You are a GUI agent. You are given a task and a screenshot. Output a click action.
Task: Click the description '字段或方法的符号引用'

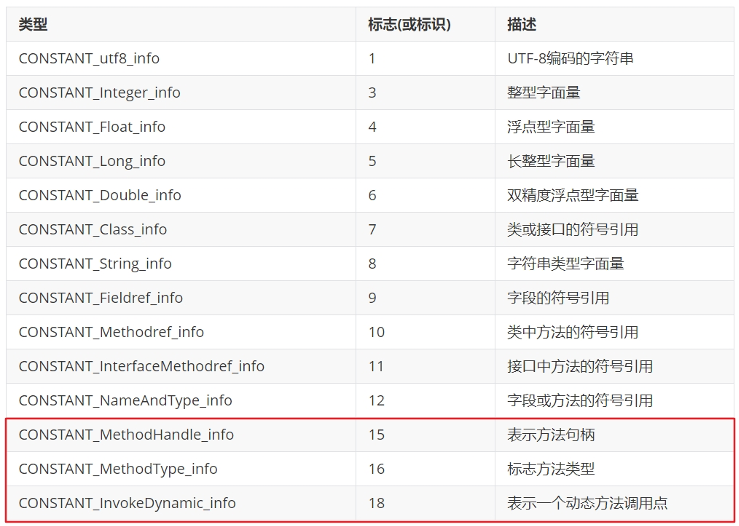580,401
